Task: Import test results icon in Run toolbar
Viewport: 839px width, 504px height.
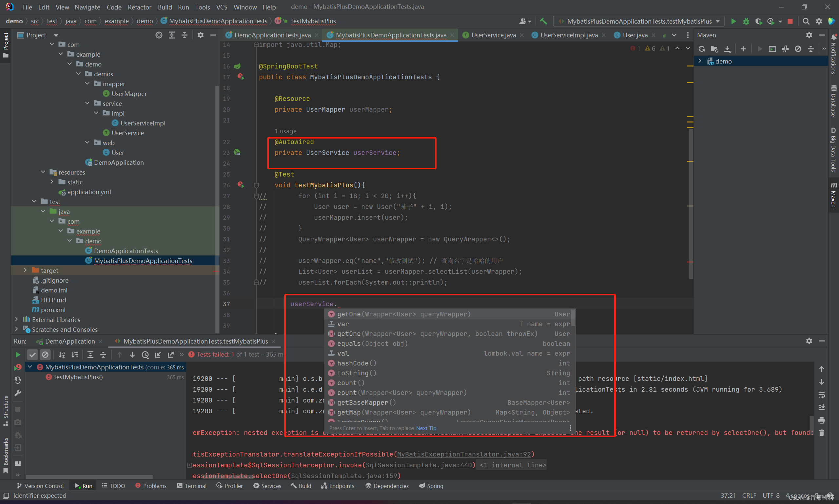Action: click(158, 355)
